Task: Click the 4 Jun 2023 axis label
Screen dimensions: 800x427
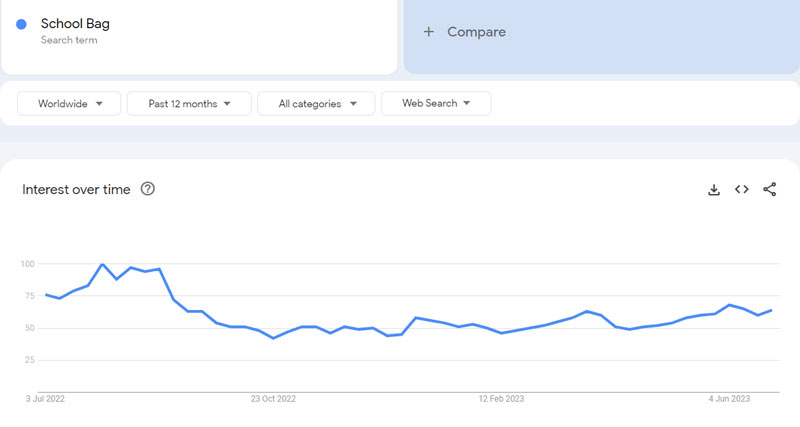Action: [731, 399]
